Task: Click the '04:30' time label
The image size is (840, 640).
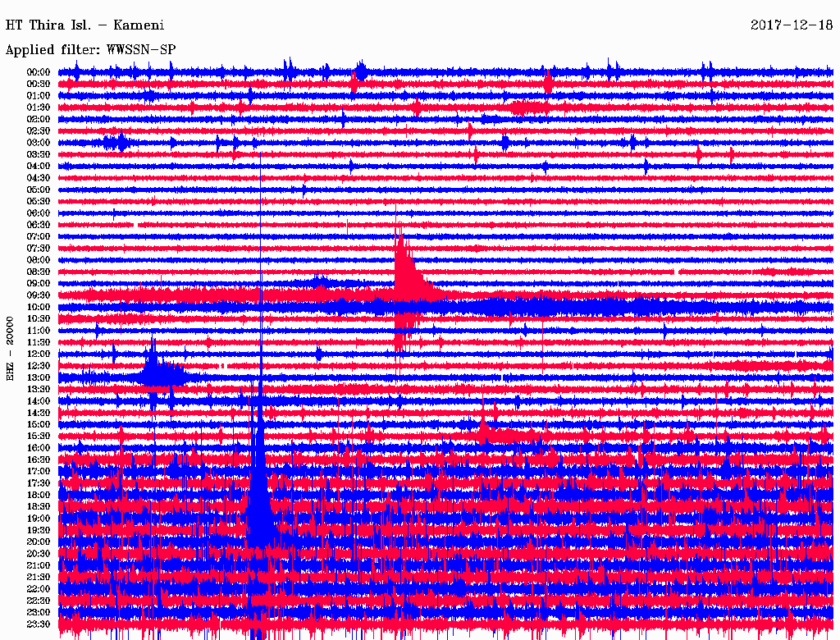Action: click(x=39, y=178)
